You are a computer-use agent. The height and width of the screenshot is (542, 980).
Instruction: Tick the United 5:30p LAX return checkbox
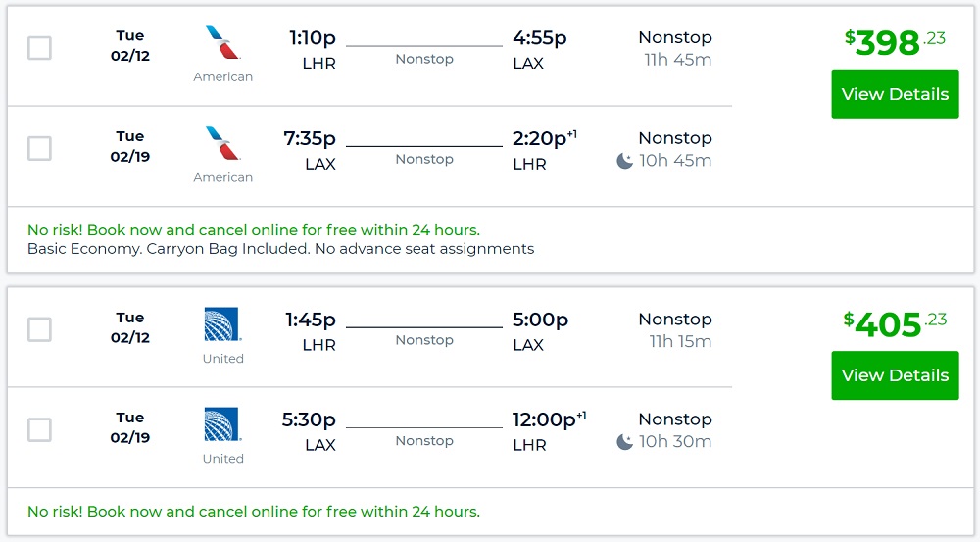point(39,429)
